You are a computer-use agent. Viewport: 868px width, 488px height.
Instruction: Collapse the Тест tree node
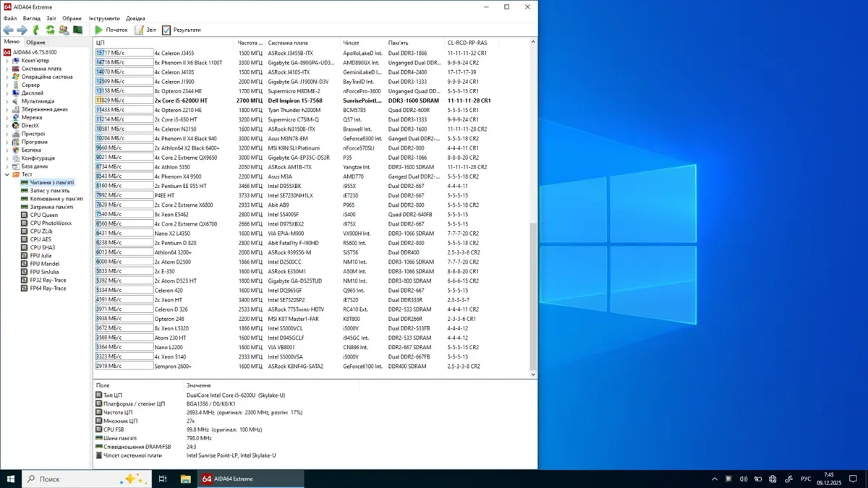pos(7,174)
